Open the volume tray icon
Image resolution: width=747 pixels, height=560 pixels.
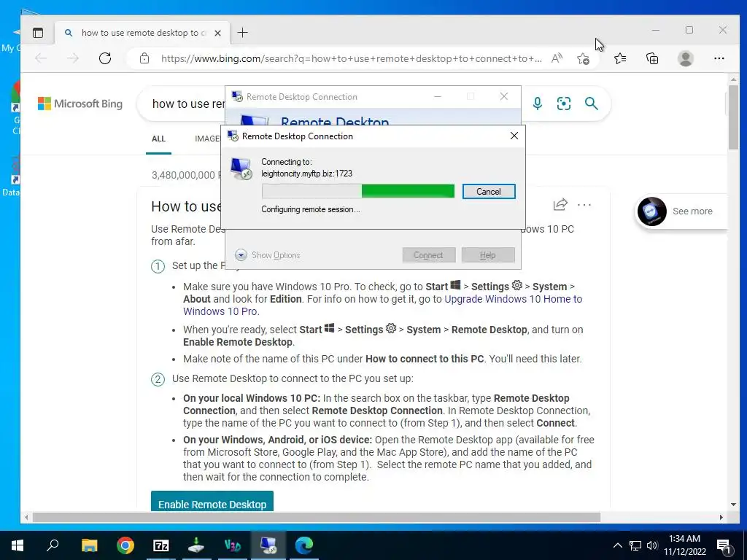click(652, 545)
